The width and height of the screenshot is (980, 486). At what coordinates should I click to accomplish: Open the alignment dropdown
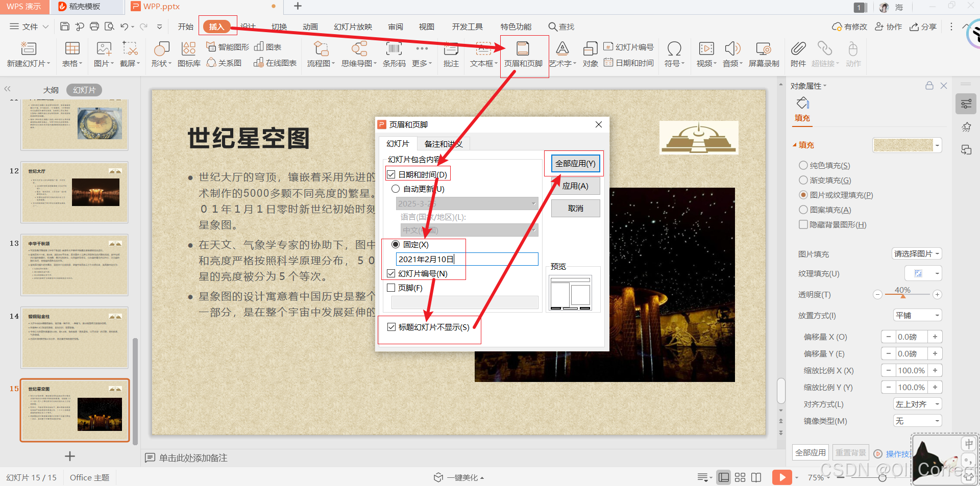coord(918,404)
